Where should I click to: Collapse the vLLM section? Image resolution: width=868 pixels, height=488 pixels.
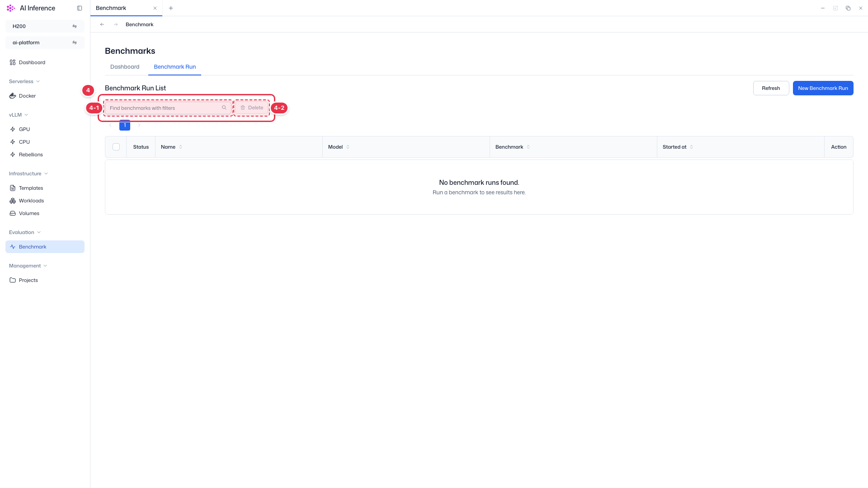(19, 115)
